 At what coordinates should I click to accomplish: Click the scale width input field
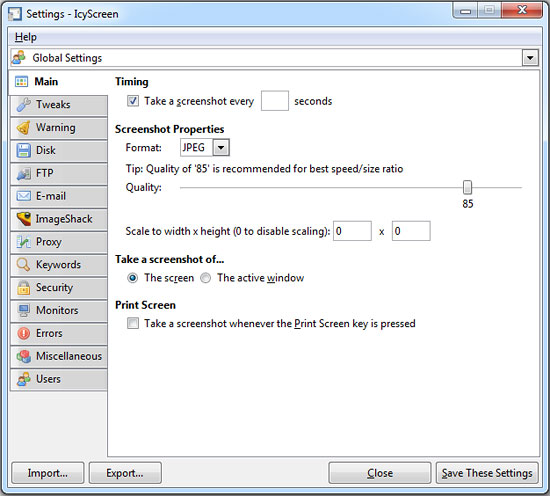352,231
